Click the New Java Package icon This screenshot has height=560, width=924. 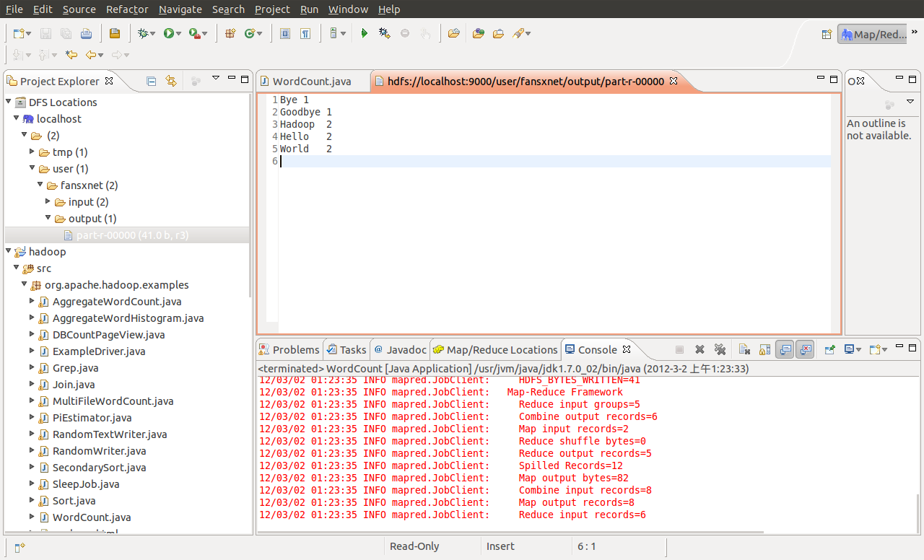pyautogui.click(x=230, y=33)
